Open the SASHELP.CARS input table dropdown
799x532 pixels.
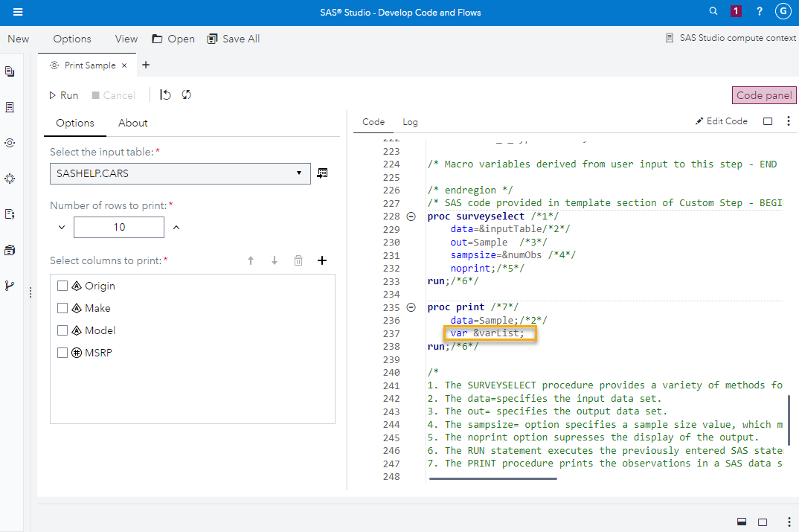click(x=298, y=173)
